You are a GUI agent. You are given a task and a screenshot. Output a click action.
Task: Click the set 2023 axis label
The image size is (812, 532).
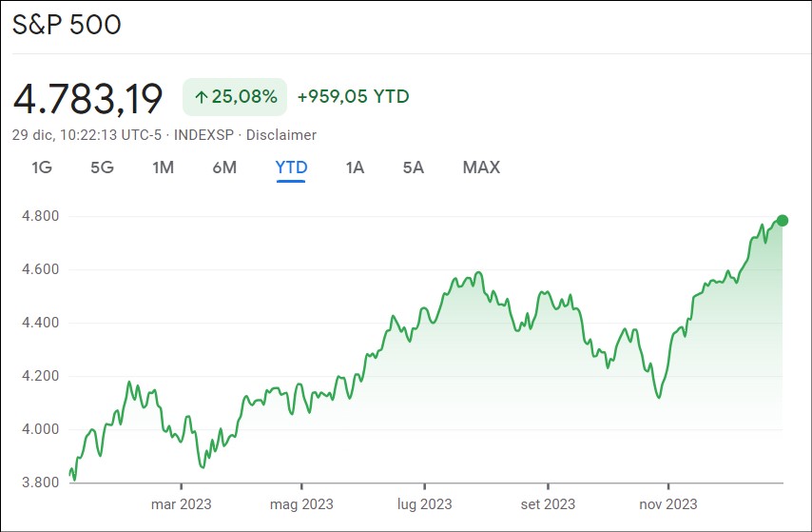click(548, 504)
